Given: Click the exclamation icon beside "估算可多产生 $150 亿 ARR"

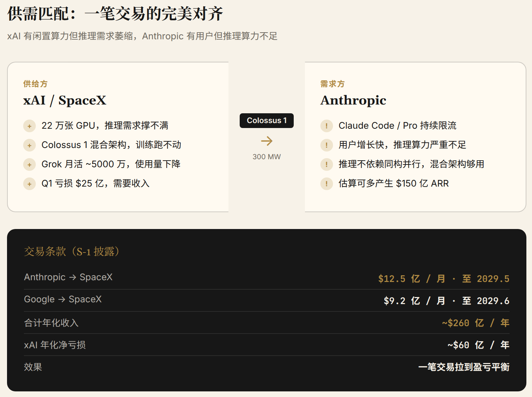Looking at the screenshot, I should tap(327, 184).
